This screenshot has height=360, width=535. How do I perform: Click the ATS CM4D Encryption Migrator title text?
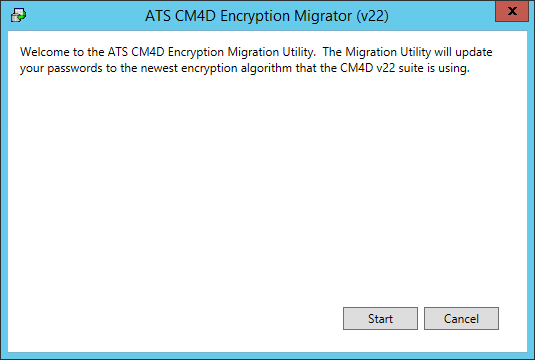click(266, 16)
